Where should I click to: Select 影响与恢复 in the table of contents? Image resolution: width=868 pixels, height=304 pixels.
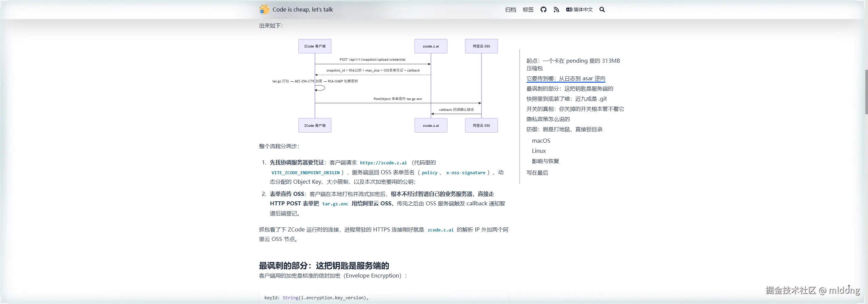(x=545, y=161)
